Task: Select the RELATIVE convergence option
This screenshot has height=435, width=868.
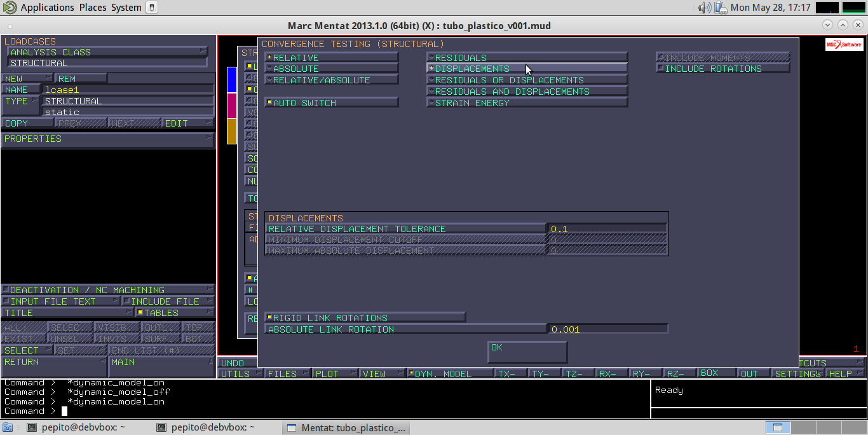Action: coord(331,57)
